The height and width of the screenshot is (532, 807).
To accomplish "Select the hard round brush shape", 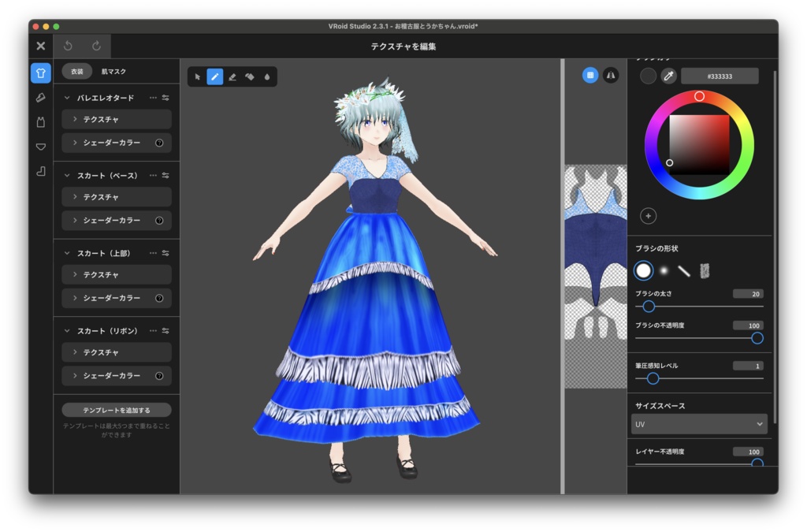I will (644, 270).
